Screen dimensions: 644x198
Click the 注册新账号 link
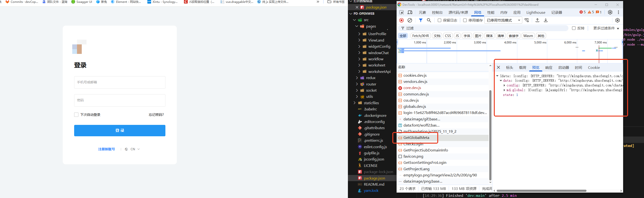[x=106, y=149]
